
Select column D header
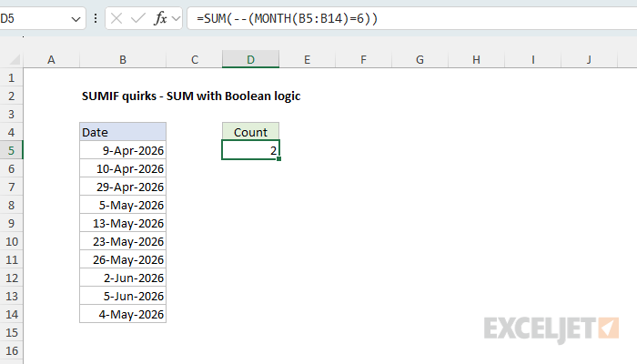tap(250, 60)
